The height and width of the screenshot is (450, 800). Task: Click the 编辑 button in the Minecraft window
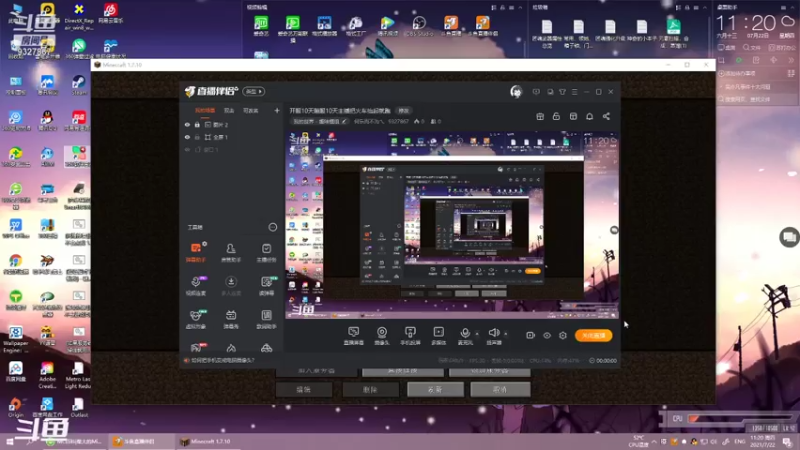click(304, 390)
